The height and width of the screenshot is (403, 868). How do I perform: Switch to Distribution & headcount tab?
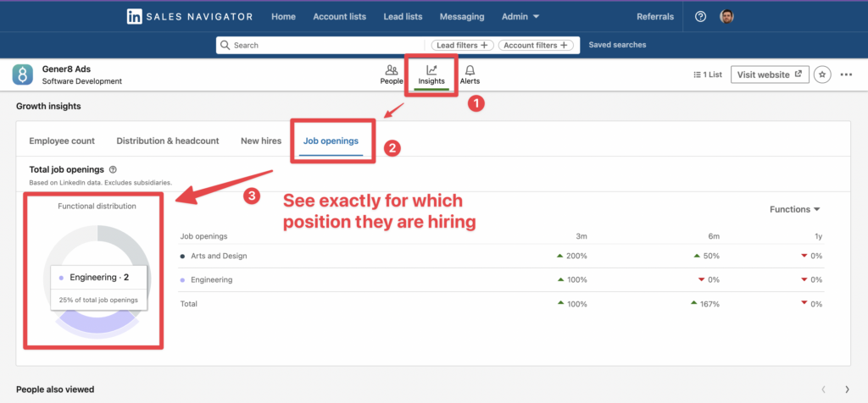[x=168, y=141]
